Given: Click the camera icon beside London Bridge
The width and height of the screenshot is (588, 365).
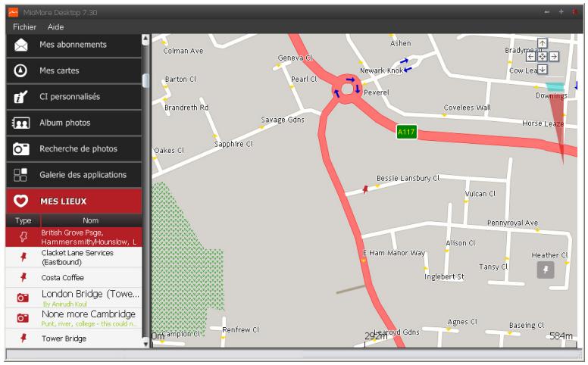Looking at the screenshot, I should (23, 298).
